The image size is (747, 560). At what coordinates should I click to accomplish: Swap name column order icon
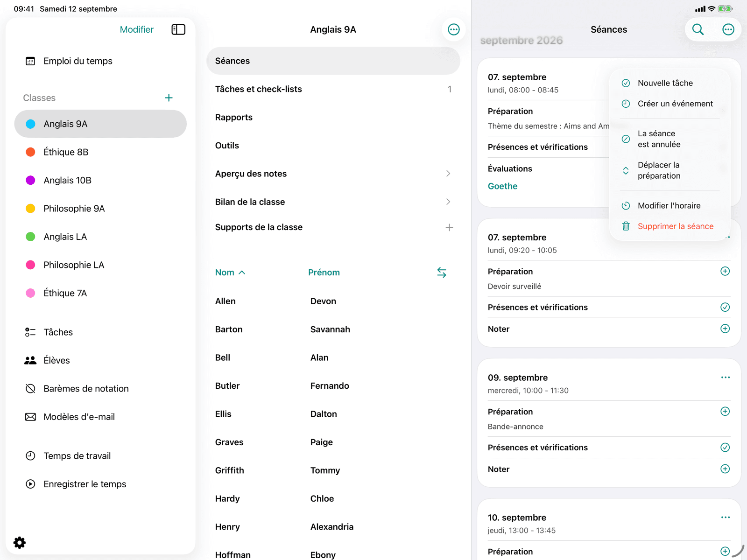tap(442, 272)
